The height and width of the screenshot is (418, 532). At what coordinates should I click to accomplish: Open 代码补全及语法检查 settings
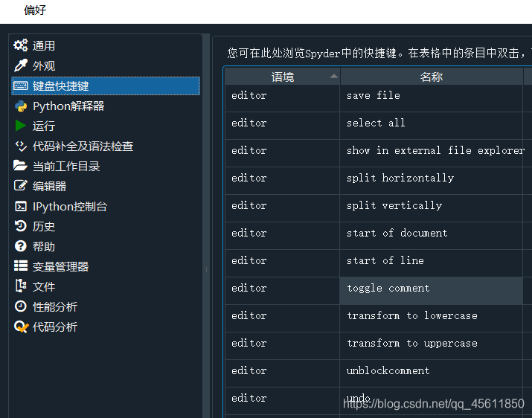click(106, 147)
